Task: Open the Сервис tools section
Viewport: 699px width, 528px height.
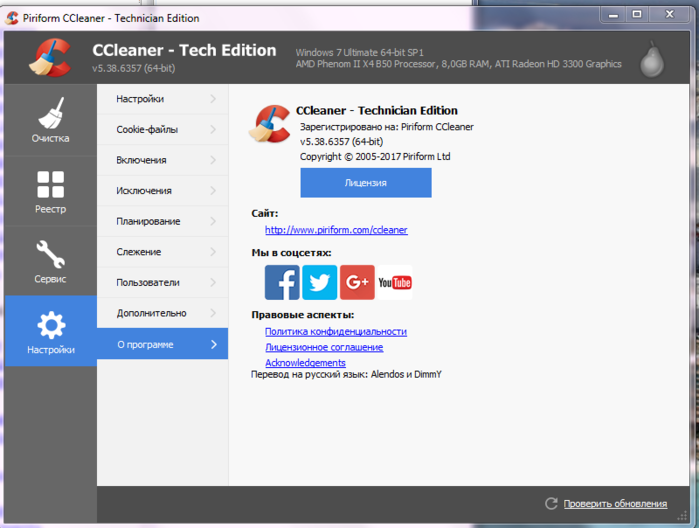Action: tap(50, 261)
